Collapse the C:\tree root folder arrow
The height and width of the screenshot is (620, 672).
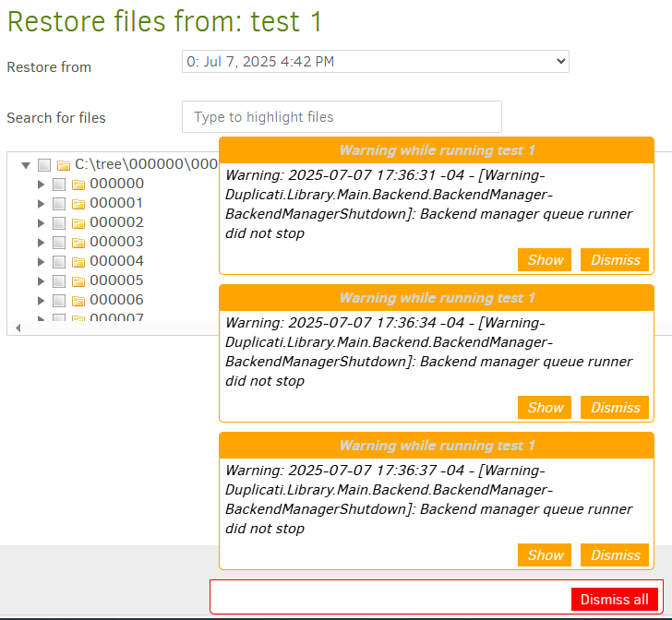click(26, 165)
